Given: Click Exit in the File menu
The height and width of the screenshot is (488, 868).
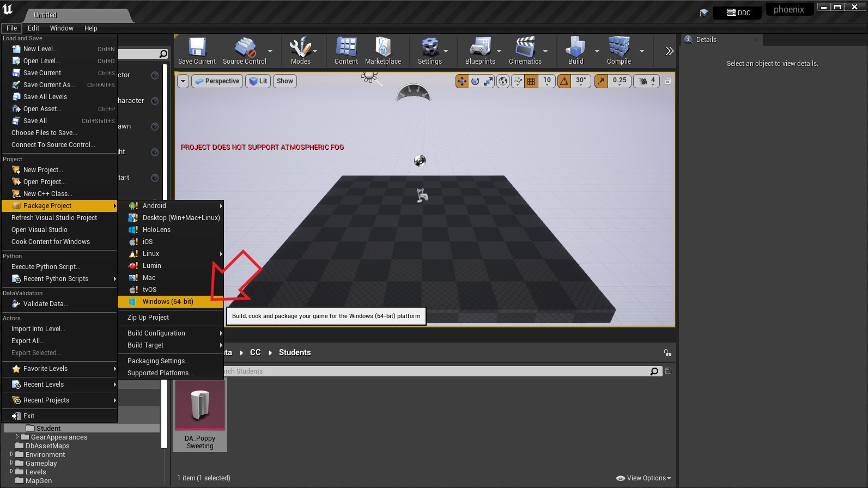Looking at the screenshot, I should pyautogui.click(x=59, y=416).
